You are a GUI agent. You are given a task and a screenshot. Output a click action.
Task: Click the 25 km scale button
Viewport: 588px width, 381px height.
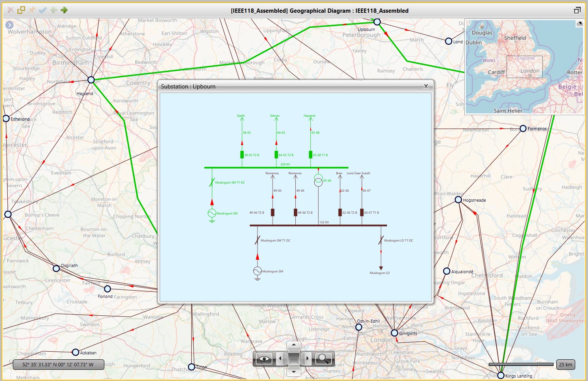point(566,364)
